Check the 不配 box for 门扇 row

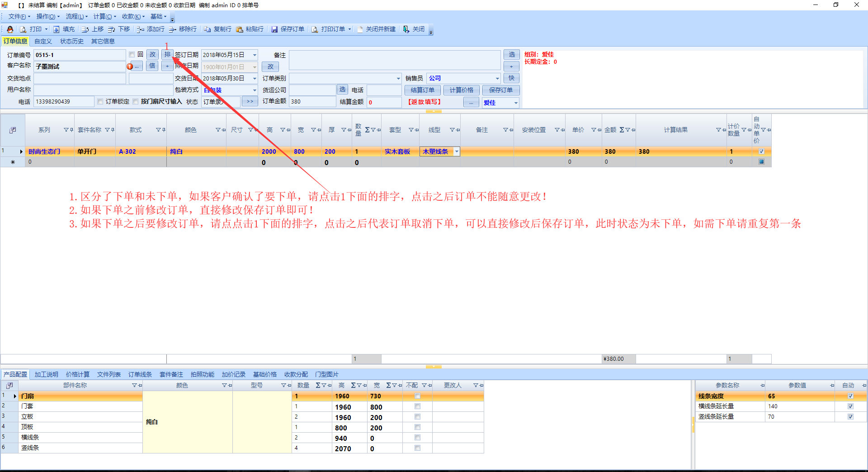click(x=417, y=396)
